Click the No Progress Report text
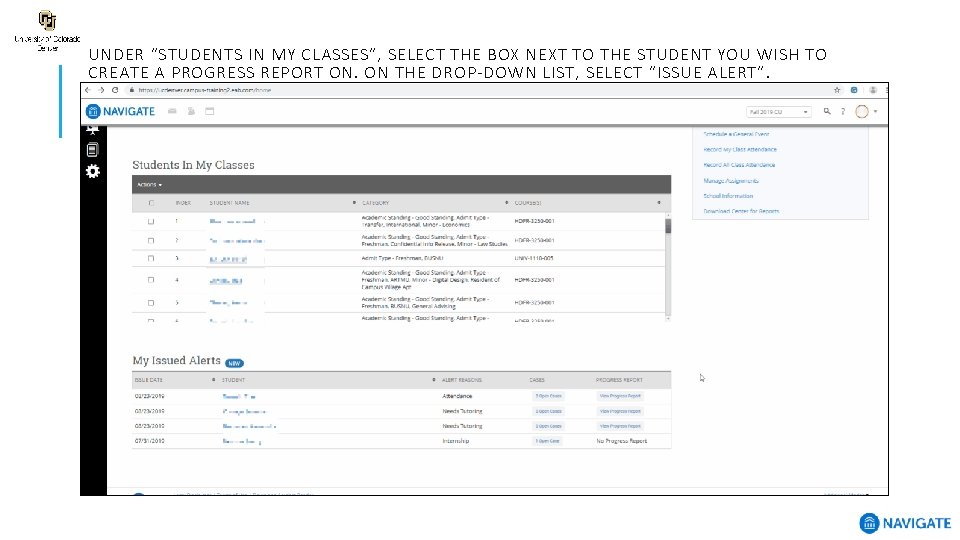Screen dimensions: 960x540 tap(621, 441)
